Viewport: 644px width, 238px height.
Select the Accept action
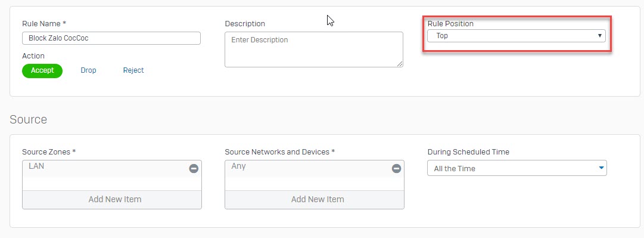tap(42, 71)
